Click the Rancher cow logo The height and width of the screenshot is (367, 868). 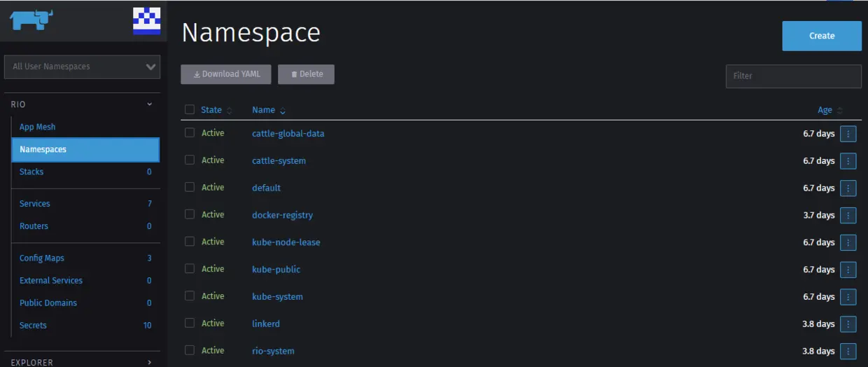click(31, 20)
